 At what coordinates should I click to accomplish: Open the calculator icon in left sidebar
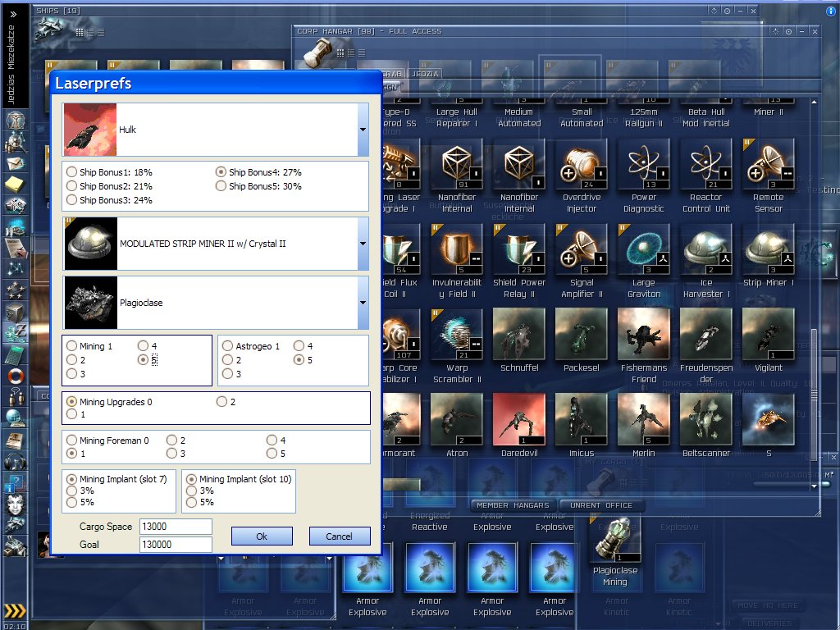15,354
